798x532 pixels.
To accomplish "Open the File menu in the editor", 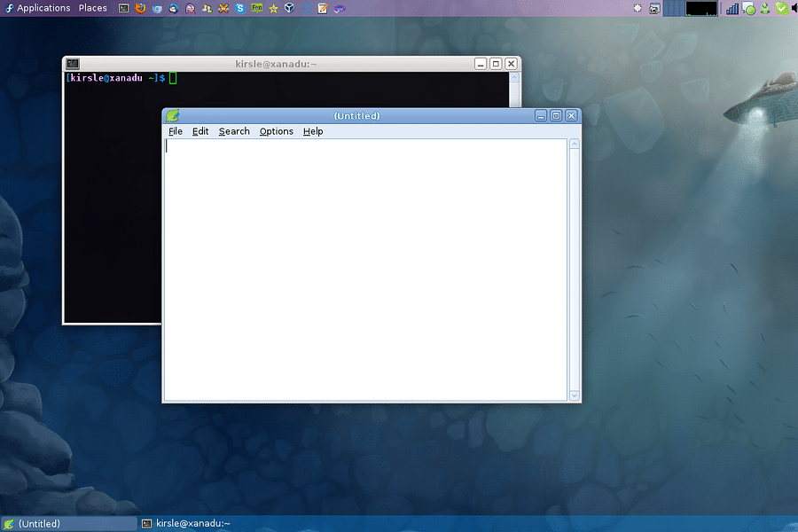I will click(175, 130).
